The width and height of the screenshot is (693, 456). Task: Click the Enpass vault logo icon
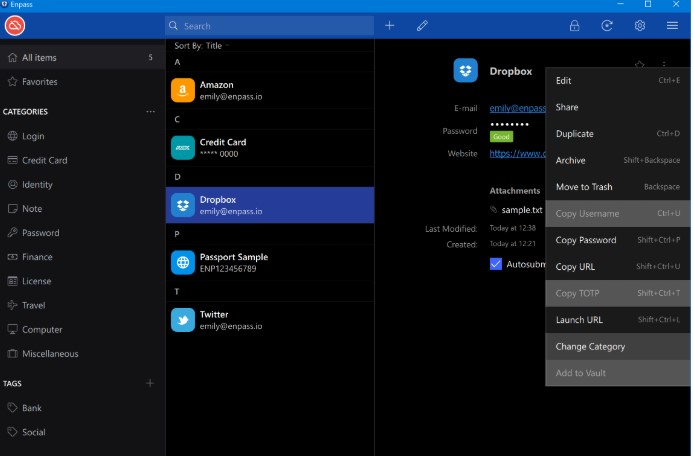tap(15, 26)
